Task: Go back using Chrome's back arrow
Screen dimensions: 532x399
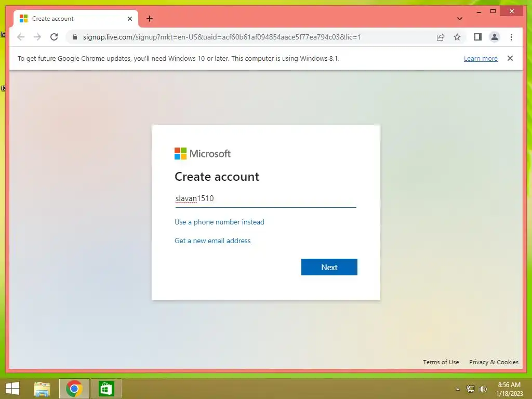Action: 21,37
